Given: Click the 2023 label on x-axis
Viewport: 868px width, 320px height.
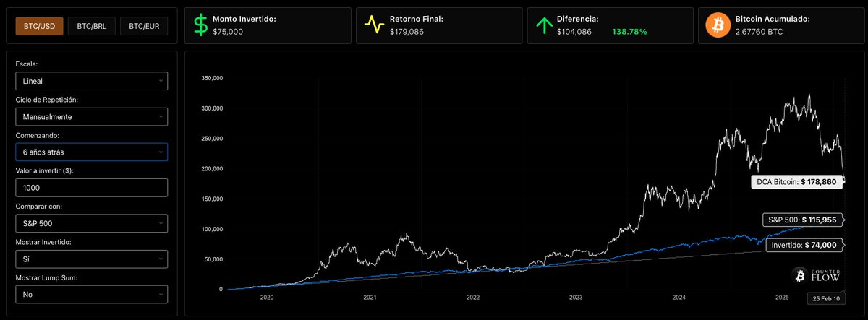Looking at the screenshot, I should tap(576, 297).
